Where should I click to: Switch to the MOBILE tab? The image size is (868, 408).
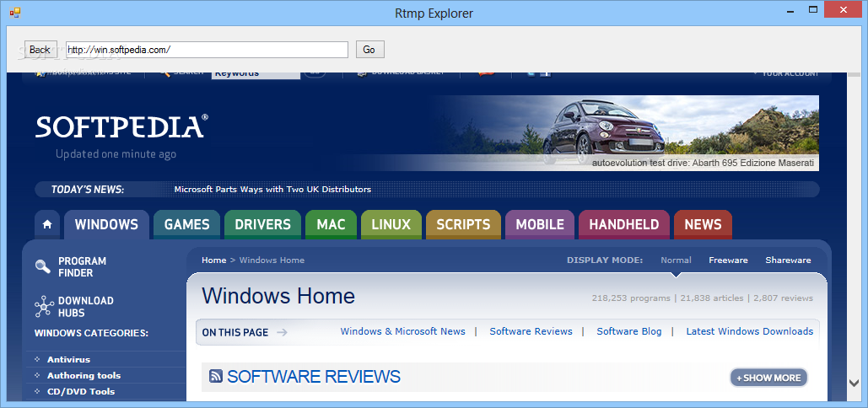(x=540, y=224)
